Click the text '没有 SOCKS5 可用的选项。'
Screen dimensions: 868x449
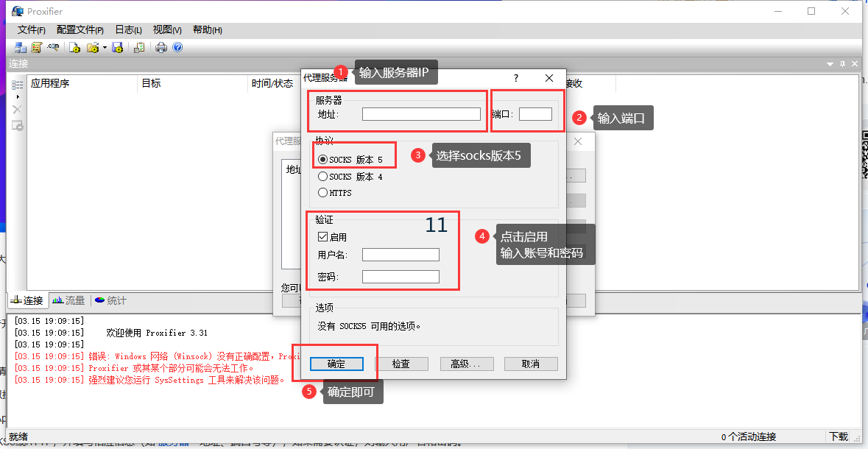click(369, 327)
